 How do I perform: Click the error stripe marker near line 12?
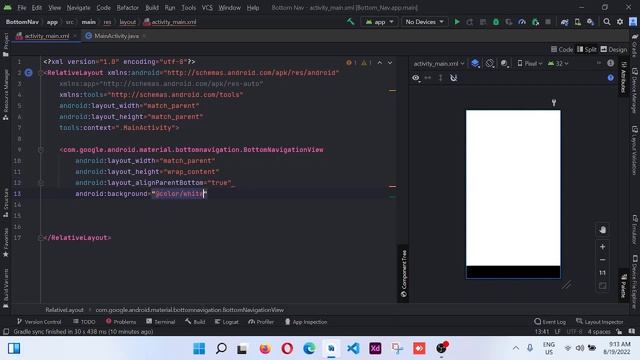click(392, 186)
